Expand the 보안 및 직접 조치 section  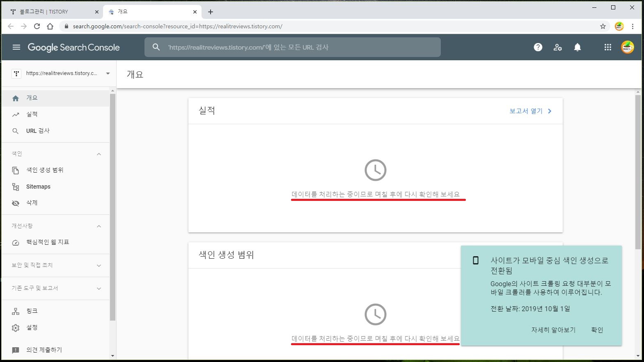tap(99, 265)
